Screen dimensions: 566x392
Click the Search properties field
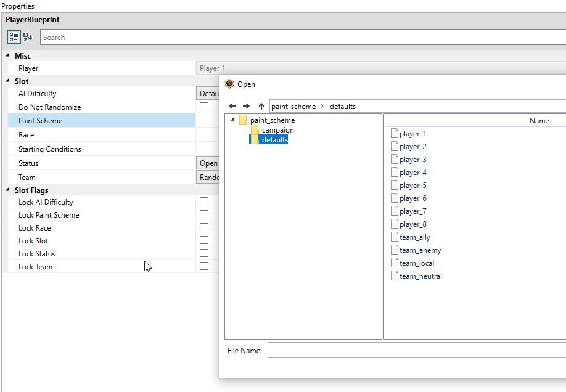[x=303, y=37]
